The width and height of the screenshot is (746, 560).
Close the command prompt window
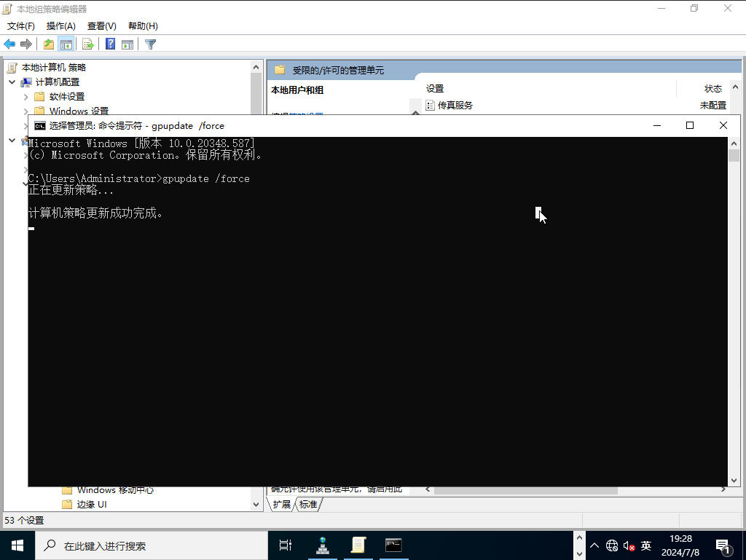tap(723, 125)
